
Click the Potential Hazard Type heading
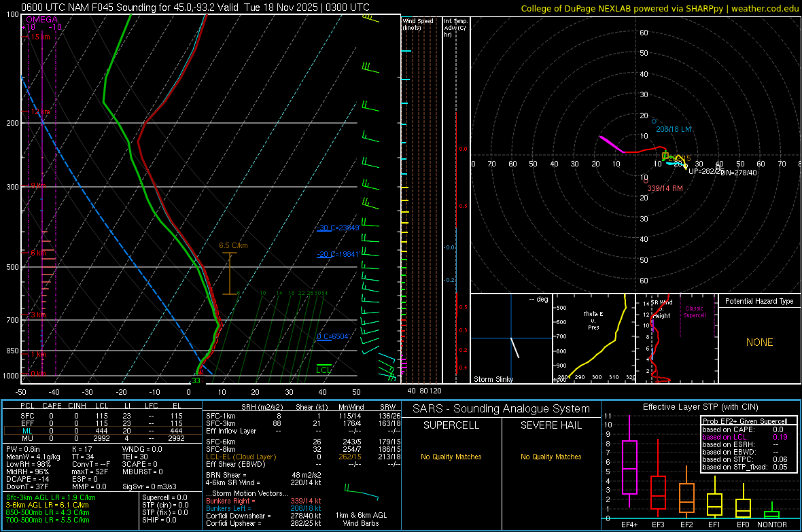[x=759, y=301]
